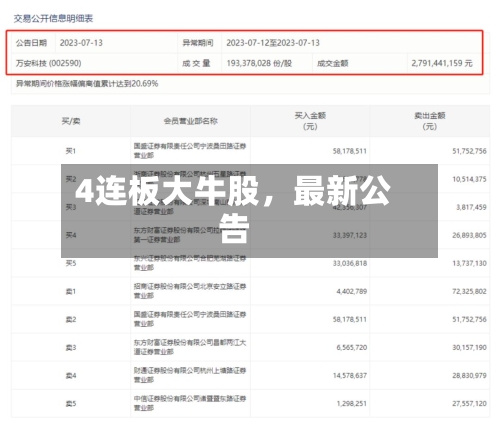Click sell amount 10,514,375
This screenshot has width=500, height=423.
click(x=469, y=179)
